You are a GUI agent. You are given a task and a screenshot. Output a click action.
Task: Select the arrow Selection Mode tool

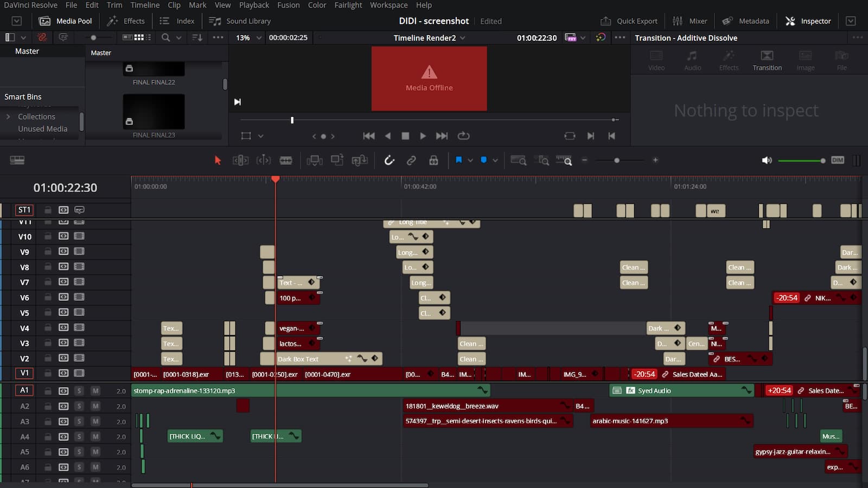(x=218, y=160)
